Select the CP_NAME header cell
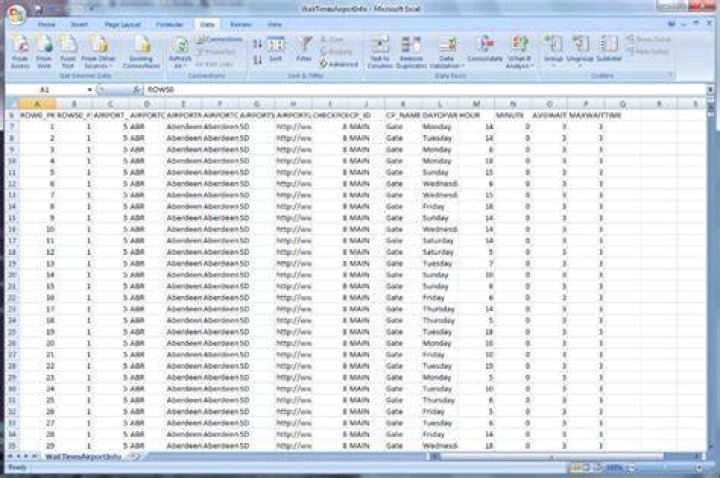The width and height of the screenshot is (720, 478). [x=403, y=115]
